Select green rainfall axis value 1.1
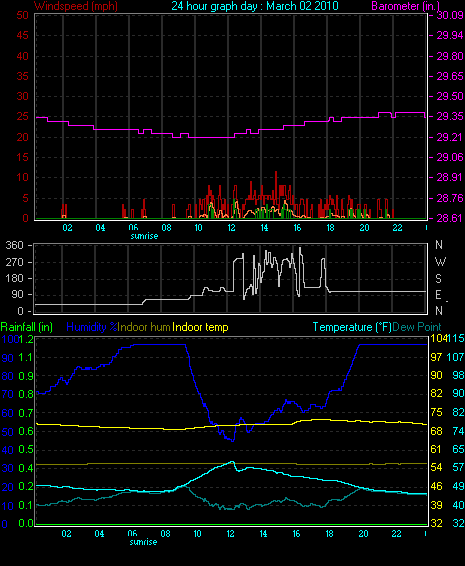This screenshot has width=465, height=566. 26,357
